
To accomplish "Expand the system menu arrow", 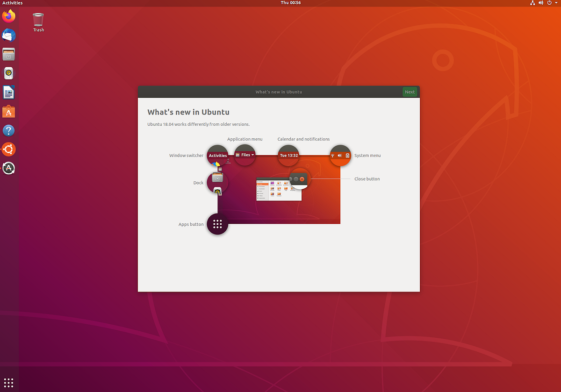I will tap(556, 3).
